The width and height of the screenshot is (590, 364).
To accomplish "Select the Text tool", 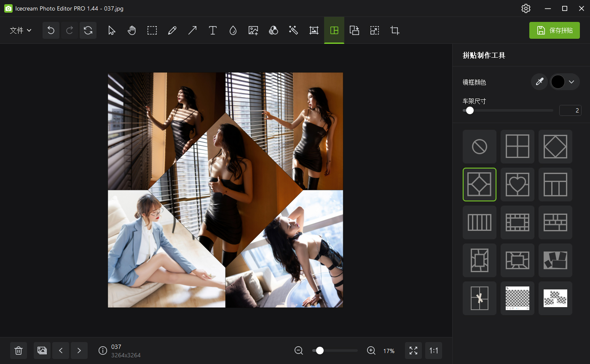I will coord(212,30).
